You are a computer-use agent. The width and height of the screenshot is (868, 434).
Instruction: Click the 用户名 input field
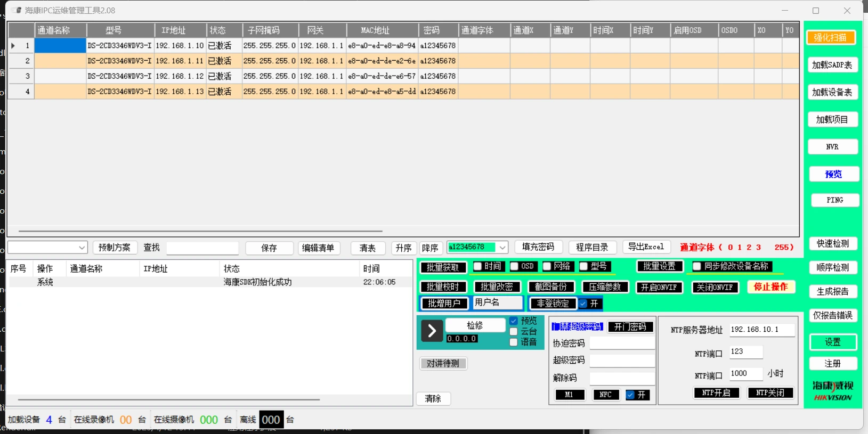click(498, 302)
